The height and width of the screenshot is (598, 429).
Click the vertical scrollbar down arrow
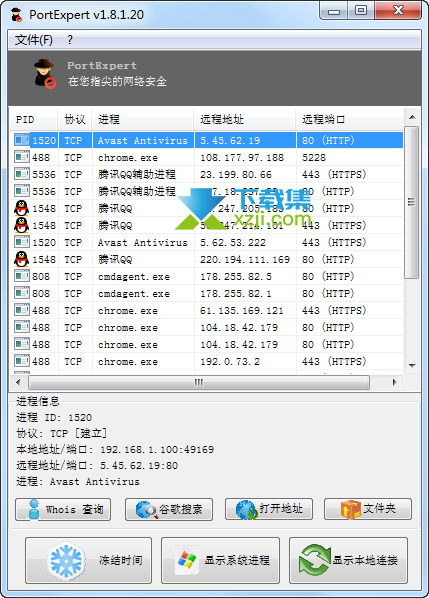pos(412,365)
